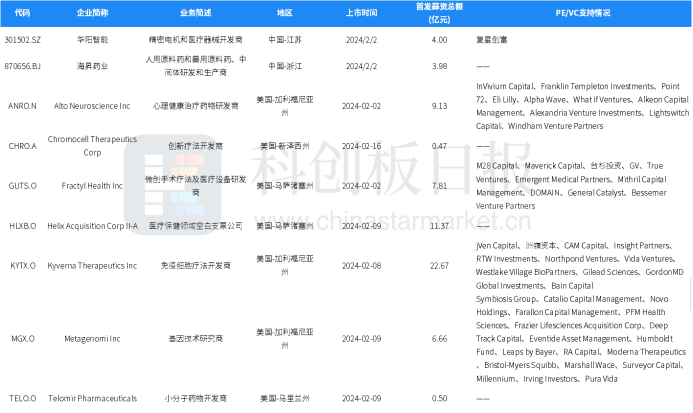This screenshot has width=693, height=413.
Task: Click the 代码 column header
Action: pos(23,13)
